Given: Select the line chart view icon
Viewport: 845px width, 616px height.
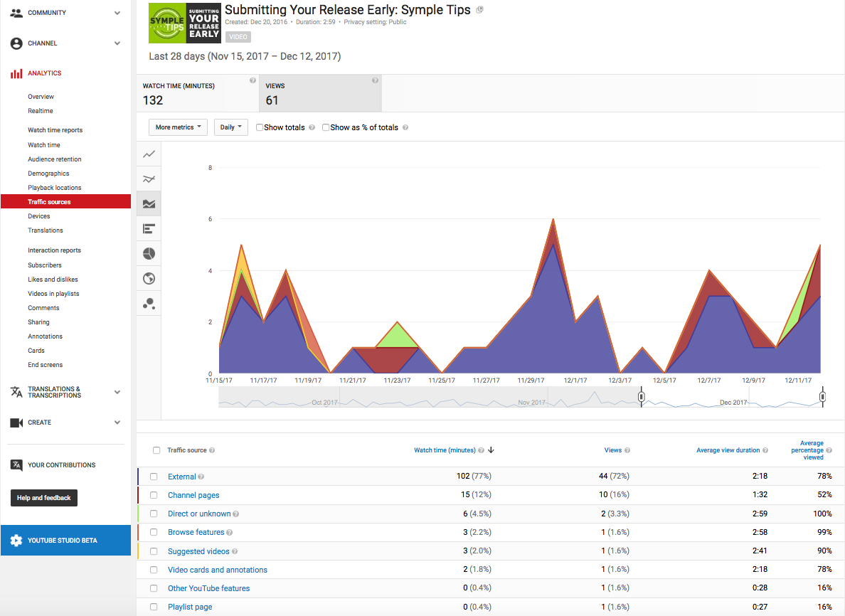Looking at the screenshot, I should (149, 154).
